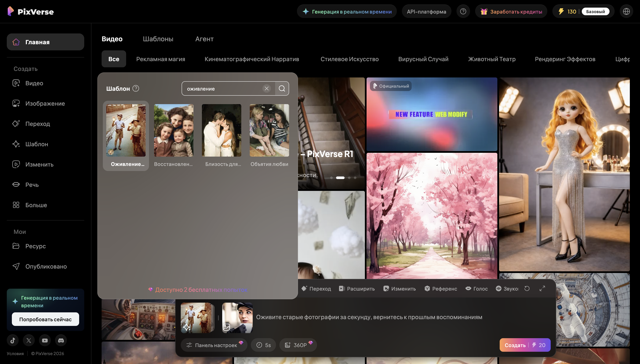
Task: Expand the Панель настроек settings panel
Action: click(214, 345)
